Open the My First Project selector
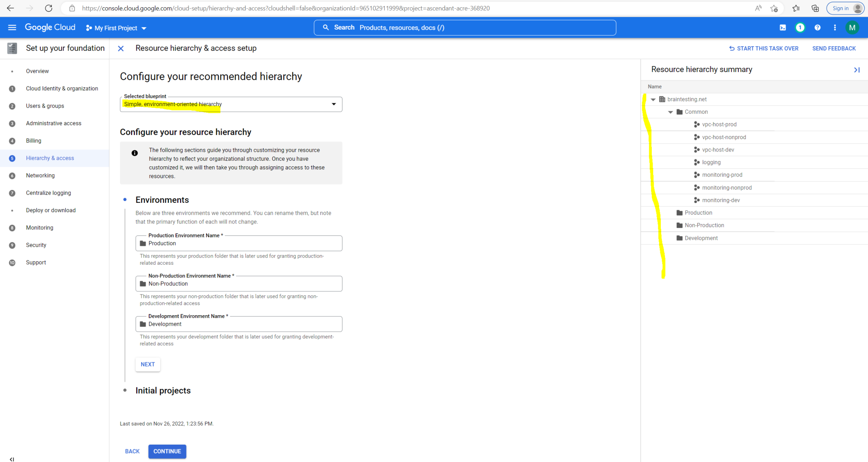 pos(115,28)
